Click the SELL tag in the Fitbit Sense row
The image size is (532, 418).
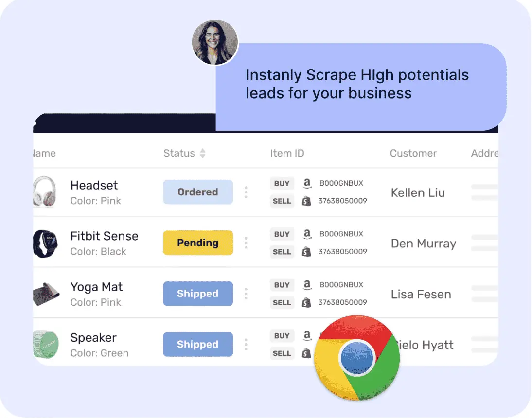pos(282,252)
